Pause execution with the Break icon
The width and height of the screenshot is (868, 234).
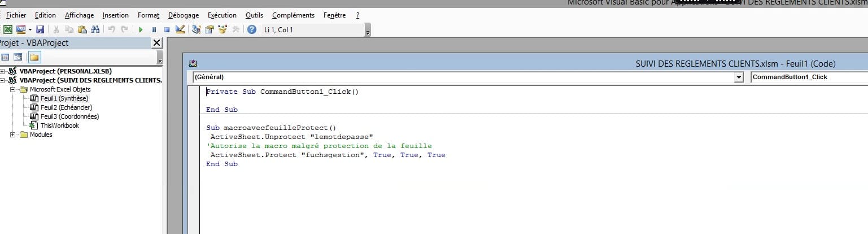154,29
